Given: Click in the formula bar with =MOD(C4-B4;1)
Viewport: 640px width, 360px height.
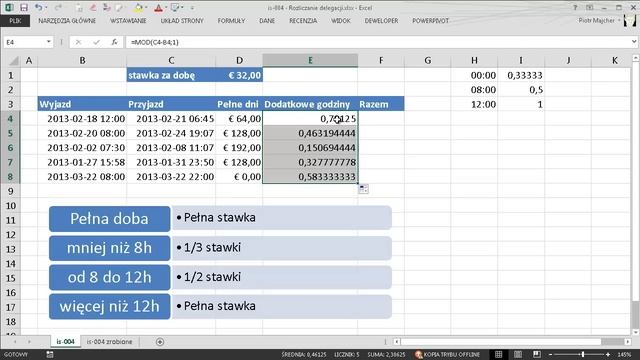Looking at the screenshot, I should coord(378,42).
